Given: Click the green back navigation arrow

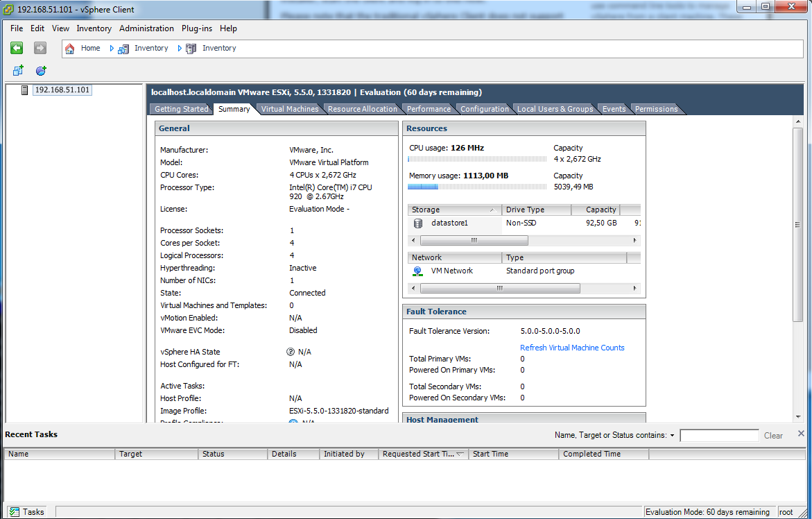Looking at the screenshot, I should (17, 48).
